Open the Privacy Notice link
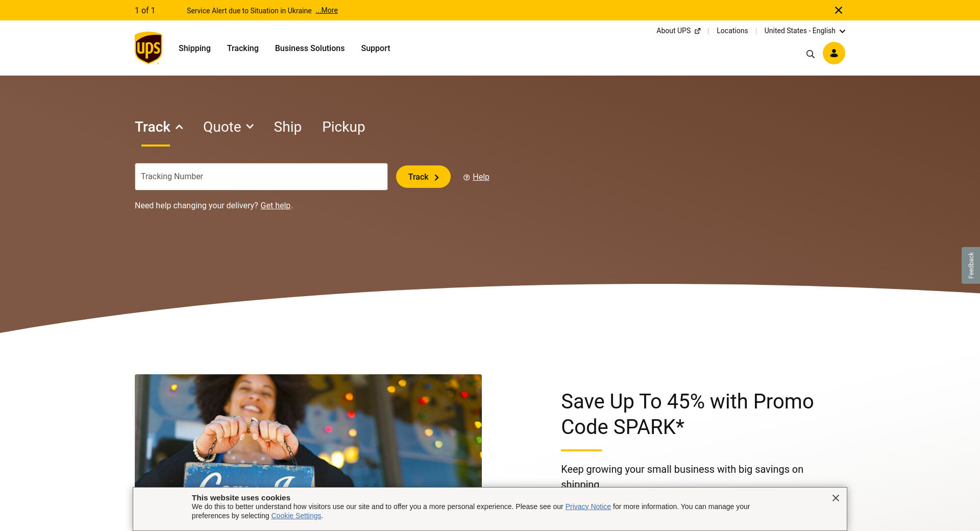This screenshot has width=980, height=531. pos(588,506)
